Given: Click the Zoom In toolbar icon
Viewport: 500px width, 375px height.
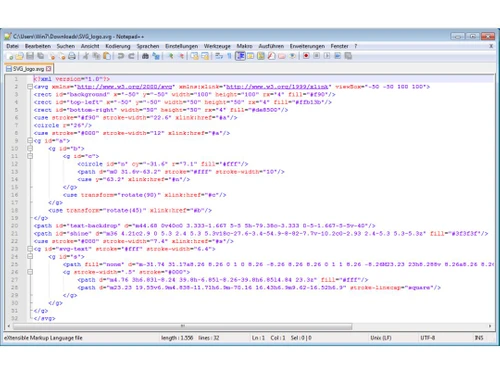Looking at the screenshot, I should (x=171, y=56).
